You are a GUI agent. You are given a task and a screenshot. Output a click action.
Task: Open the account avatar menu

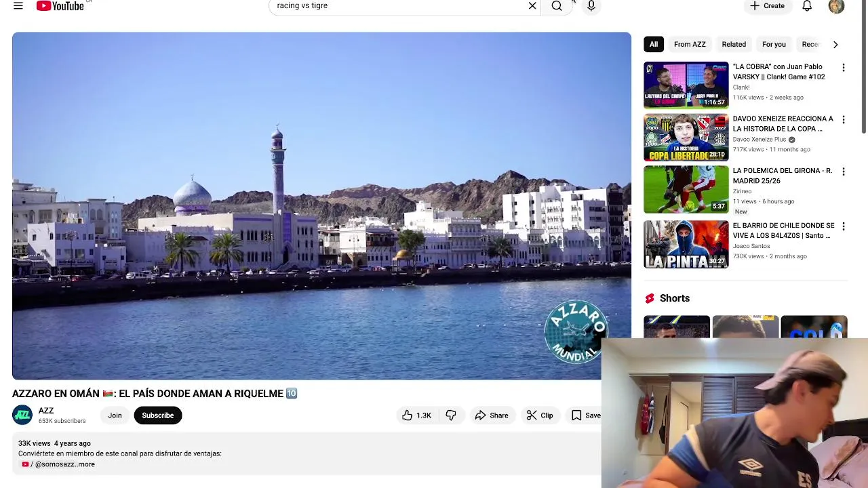pos(836,5)
